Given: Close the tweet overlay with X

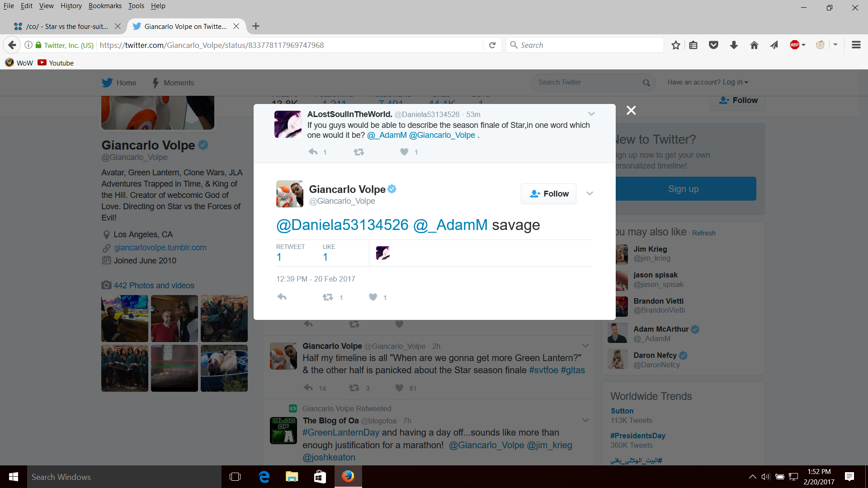Looking at the screenshot, I should [x=631, y=110].
